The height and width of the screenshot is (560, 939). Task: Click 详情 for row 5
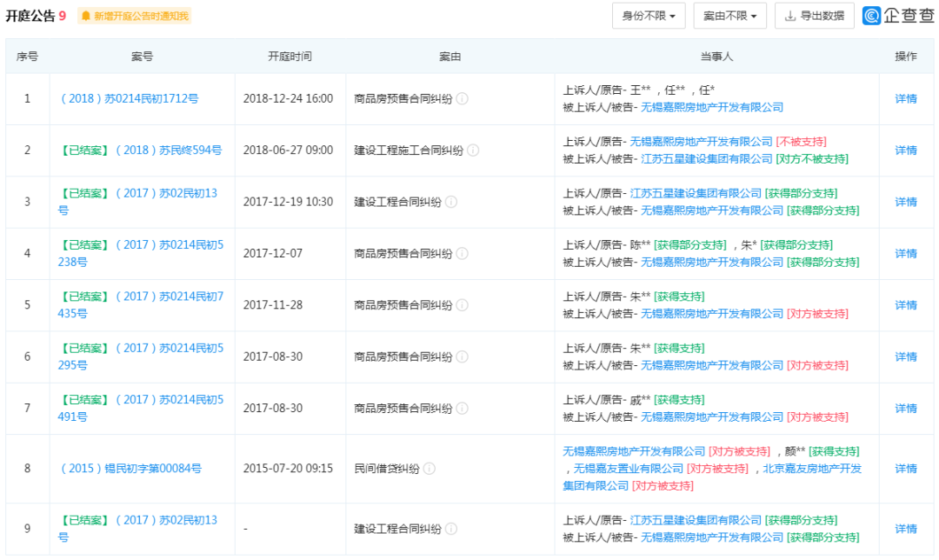[x=905, y=305]
